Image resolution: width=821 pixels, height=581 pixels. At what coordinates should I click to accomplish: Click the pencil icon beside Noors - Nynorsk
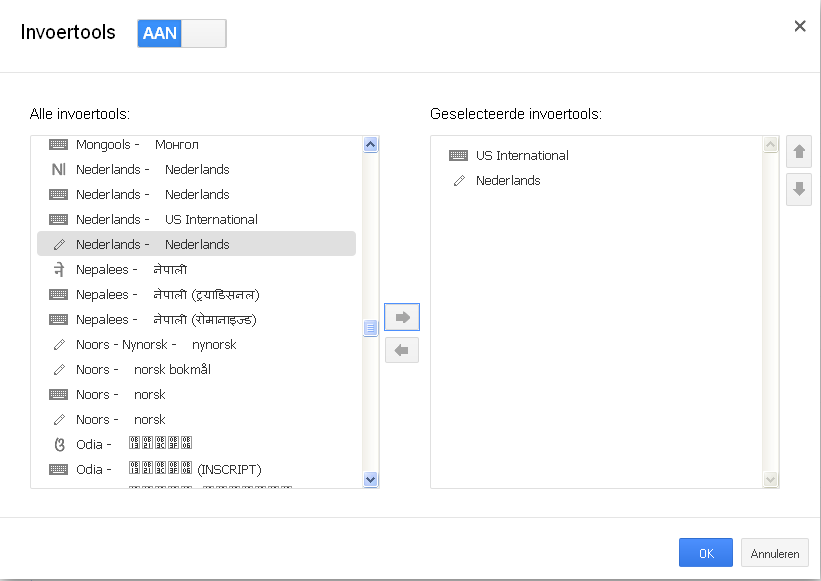coord(59,345)
